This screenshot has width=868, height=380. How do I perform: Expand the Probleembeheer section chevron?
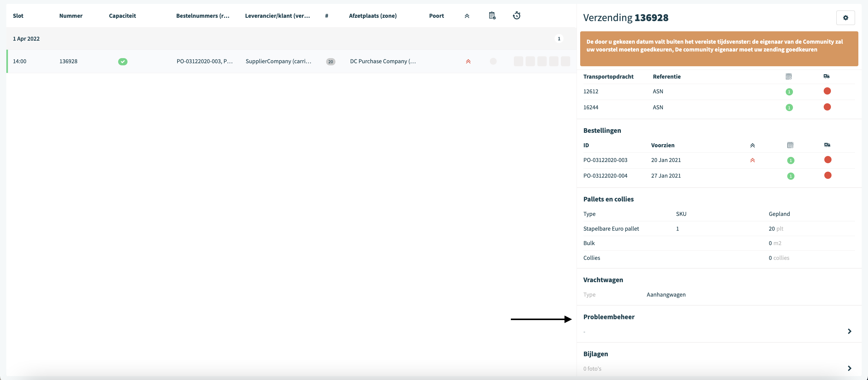tap(849, 331)
